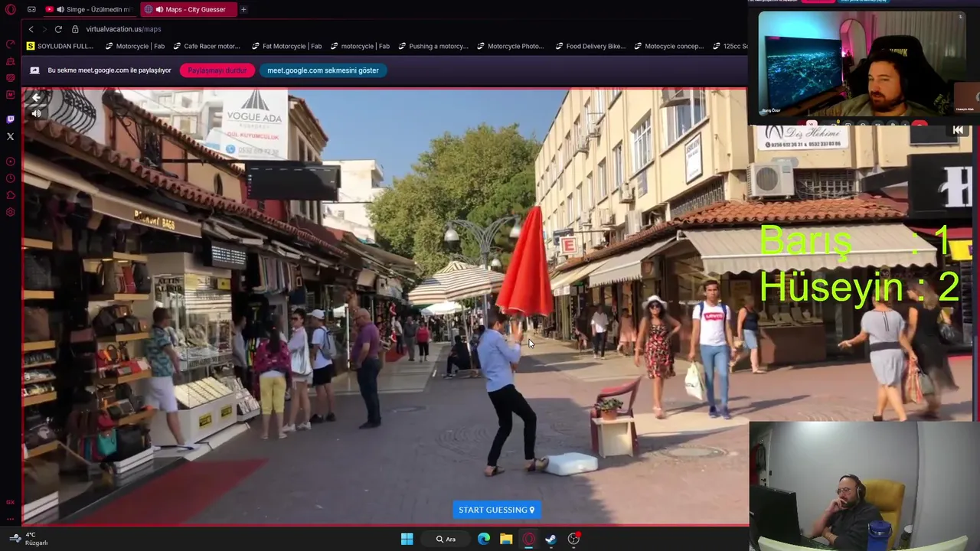This screenshot has height=551, width=980.
Task: Open Steam from the taskbar
Action: point(550,539)
